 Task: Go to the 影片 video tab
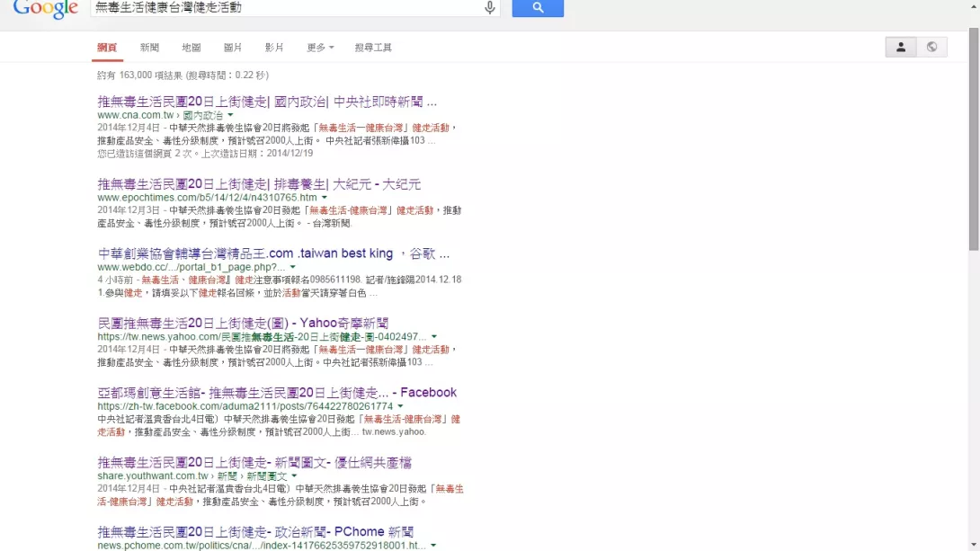(x=274, y=48)
